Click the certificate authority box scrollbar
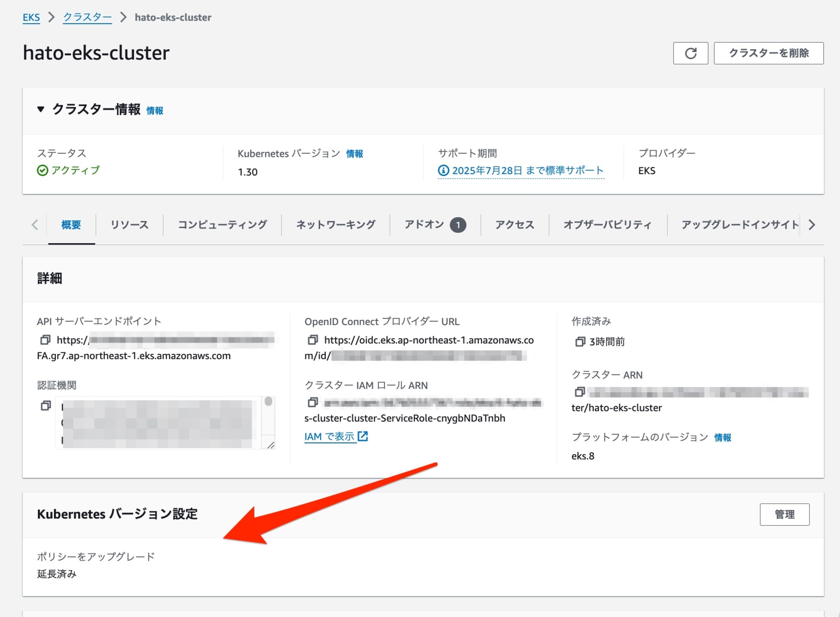This screenshot has height=617, width=840. point(268,402)
